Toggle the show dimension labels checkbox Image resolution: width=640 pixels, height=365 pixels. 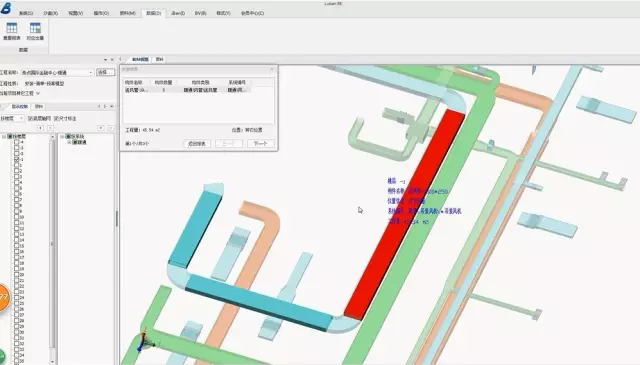coord(56,118)
